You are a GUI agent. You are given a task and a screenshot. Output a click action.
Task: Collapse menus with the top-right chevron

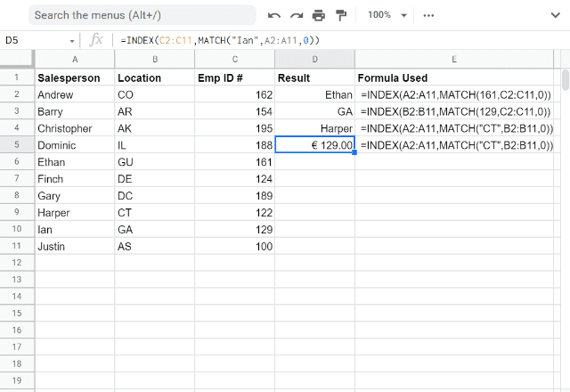(x=555, y=15)
